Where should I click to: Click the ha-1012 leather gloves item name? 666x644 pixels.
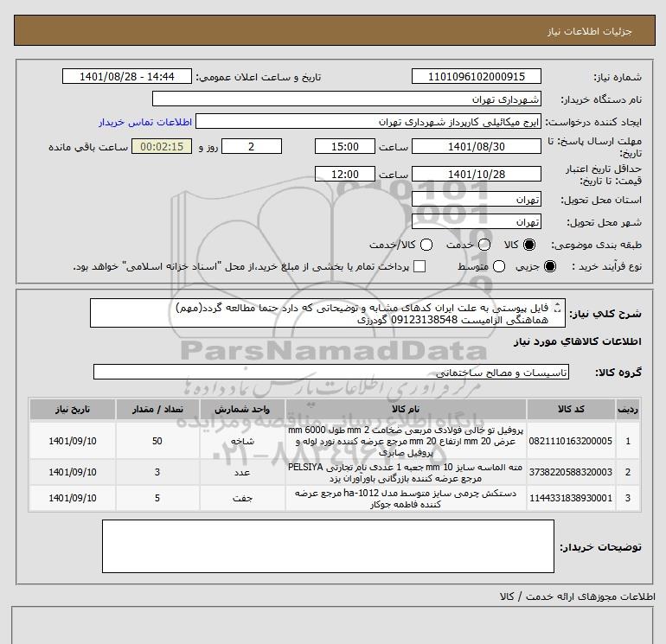[406, 499]
